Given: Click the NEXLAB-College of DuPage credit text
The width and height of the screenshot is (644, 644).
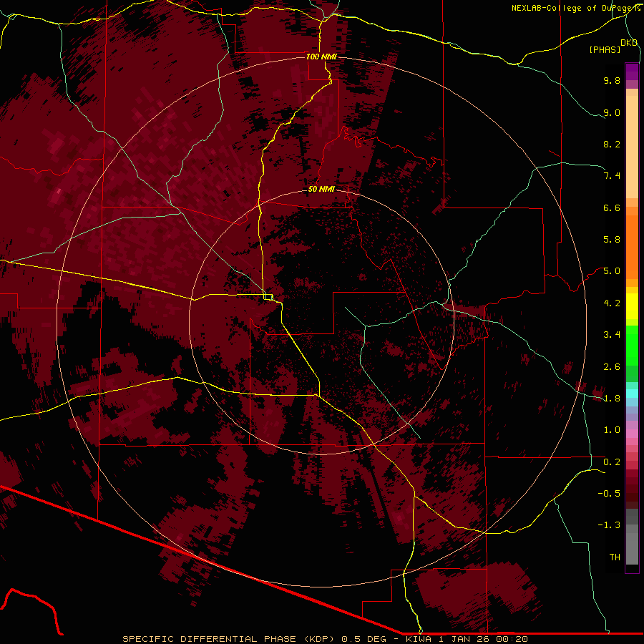Looking at the screenshot, I should pos(576,8).
